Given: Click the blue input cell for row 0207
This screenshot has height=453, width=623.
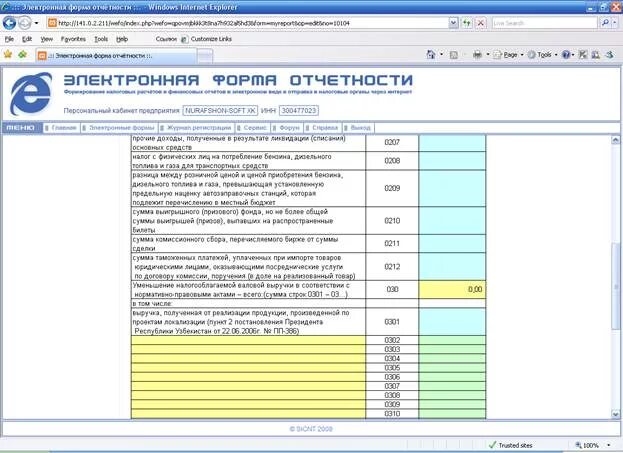Looking at the screenshot, I should 452,143.
